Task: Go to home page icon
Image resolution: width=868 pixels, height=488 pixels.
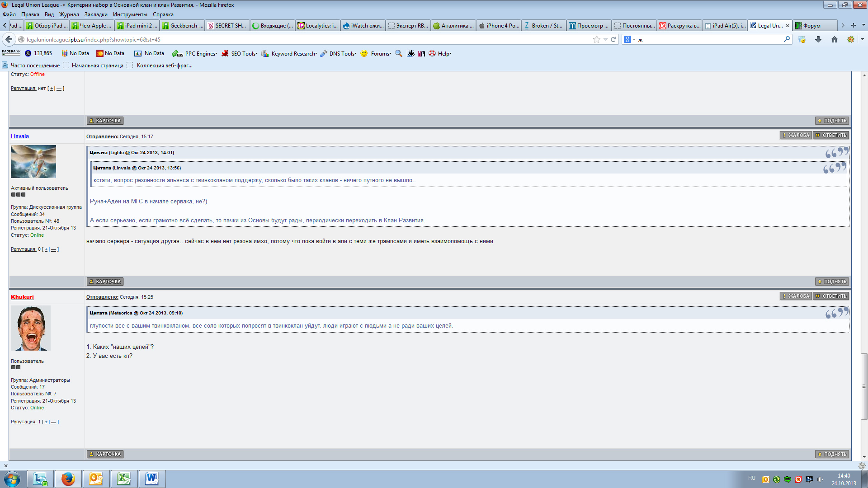Action: pos(834,39)
